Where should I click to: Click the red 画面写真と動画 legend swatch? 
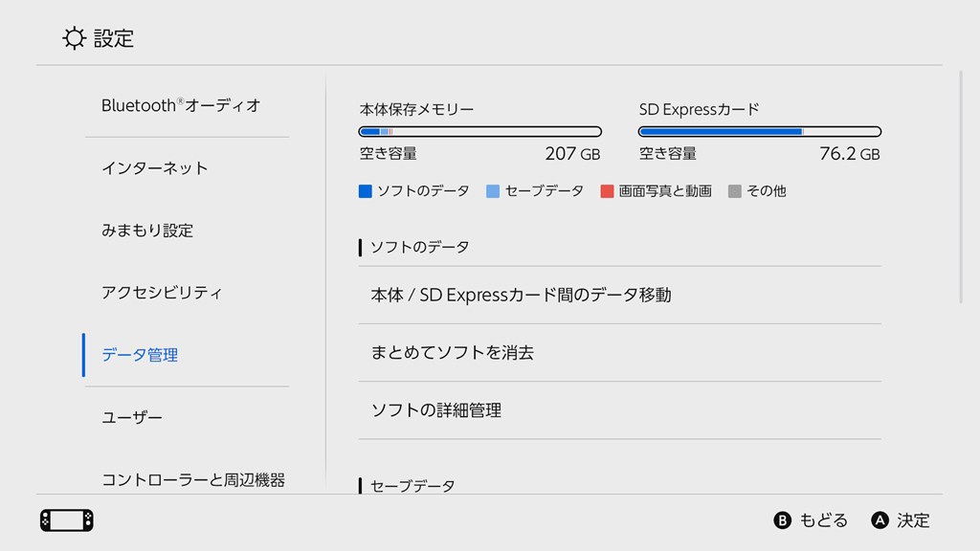(607, 191)
